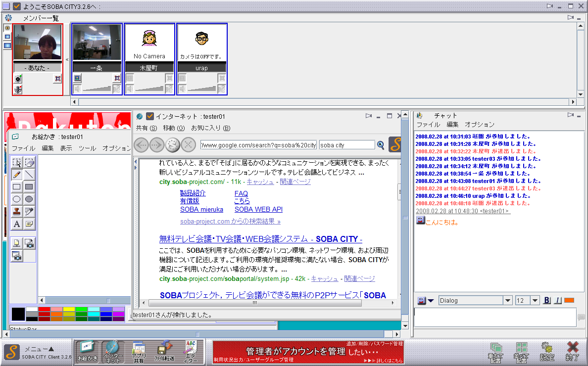Click the browser forward arrow button
This screenshot has width=588, height=366.
click(157, 144)
